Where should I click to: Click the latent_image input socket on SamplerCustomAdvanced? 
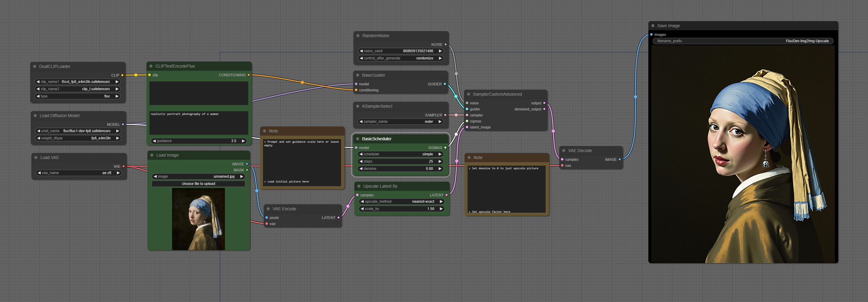pos(467,127)
